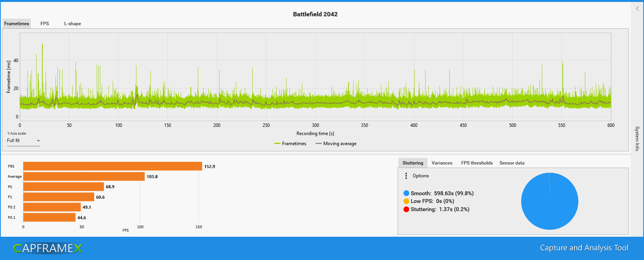Switch to FPS thresholds tab
This screenshot has height=260, width=644.
[477, 163]
